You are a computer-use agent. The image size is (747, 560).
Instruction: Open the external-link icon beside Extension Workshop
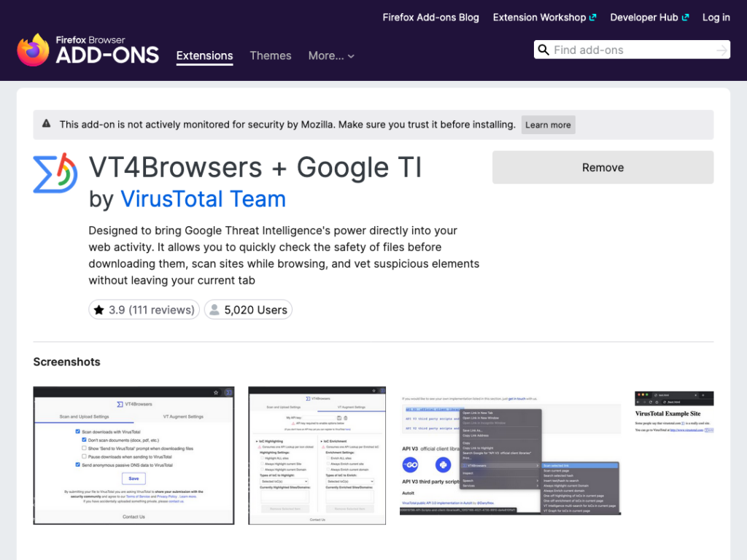[x=593, y=17]
